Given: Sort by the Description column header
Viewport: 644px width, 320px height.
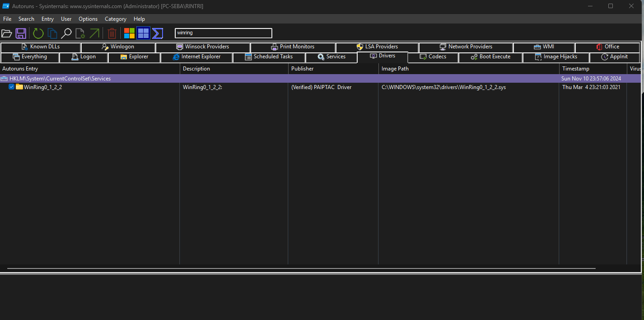Looking at the screenshot, I should pyautogui.click(x=234, y=69).
